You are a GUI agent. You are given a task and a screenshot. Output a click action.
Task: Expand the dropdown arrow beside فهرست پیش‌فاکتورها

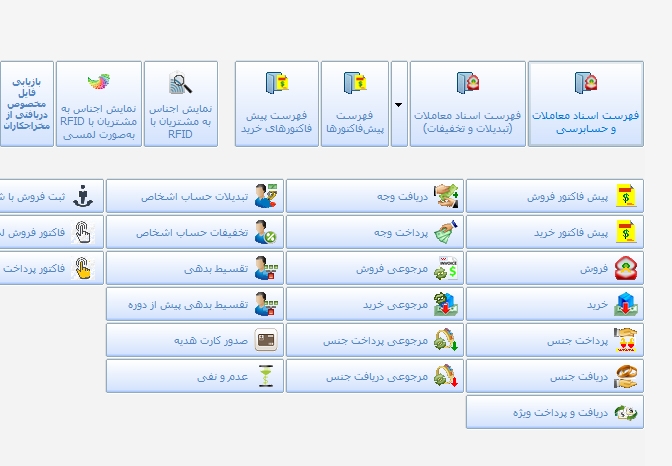399,104
